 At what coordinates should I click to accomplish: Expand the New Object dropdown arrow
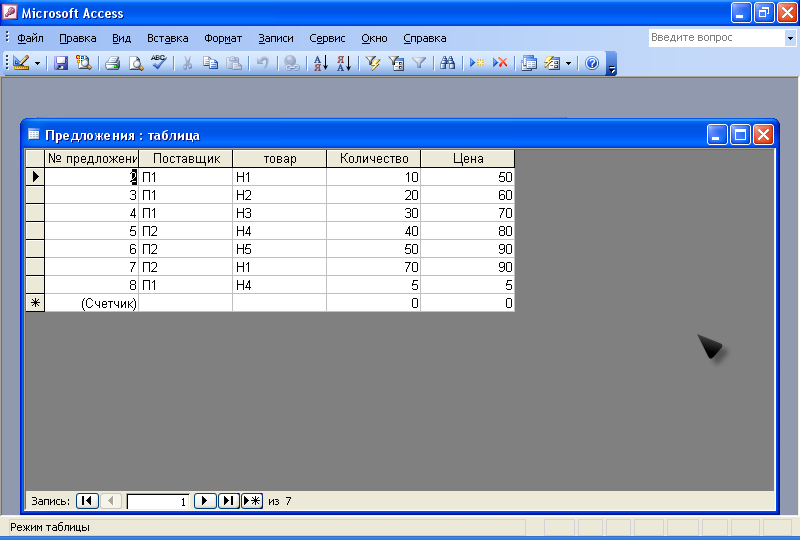coord(568,63)
